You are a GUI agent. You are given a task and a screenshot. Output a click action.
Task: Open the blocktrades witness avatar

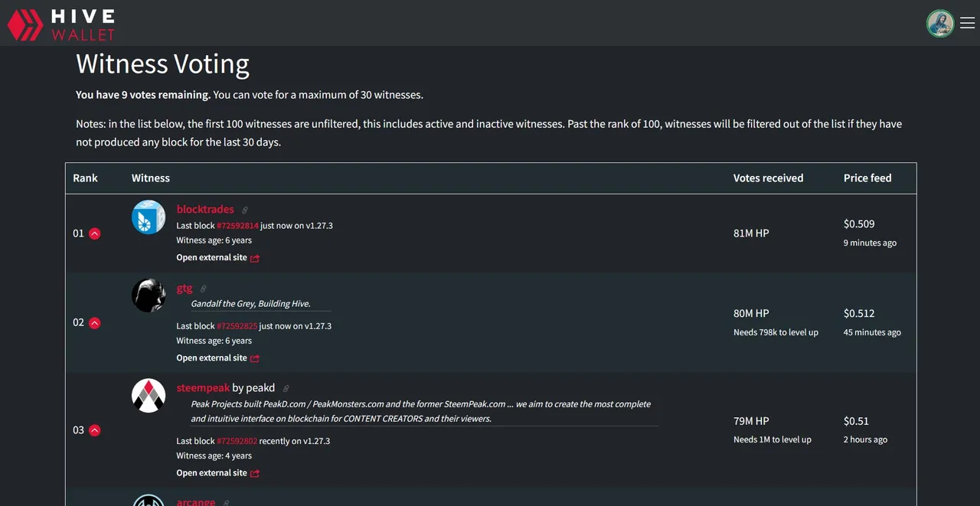[149, 217]
